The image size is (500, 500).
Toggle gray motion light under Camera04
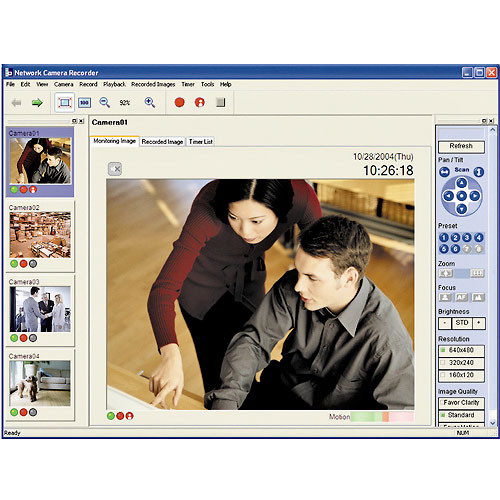pos(33,412)
